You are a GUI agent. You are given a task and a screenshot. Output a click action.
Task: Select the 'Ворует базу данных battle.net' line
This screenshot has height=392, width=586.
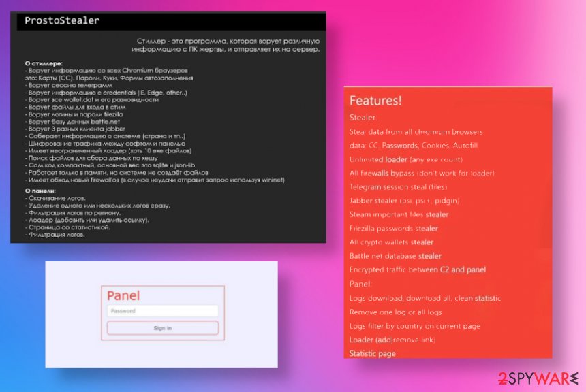tap(72, 121)
